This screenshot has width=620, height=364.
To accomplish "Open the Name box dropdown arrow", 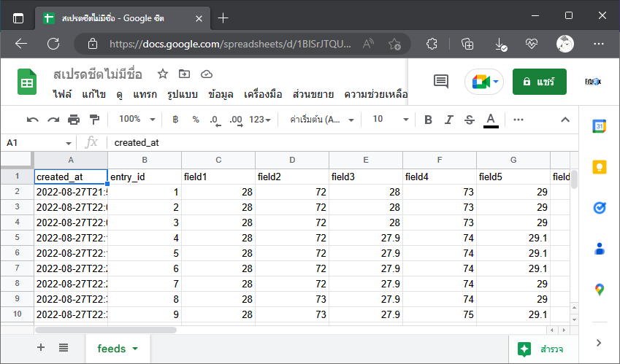I will pyautogui.click(x=69, y=143).
